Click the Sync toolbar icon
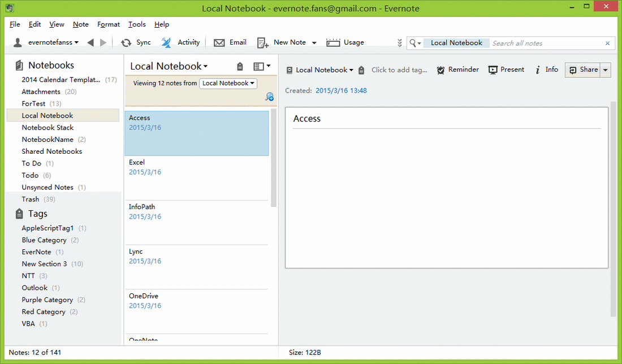 [x=126, y=42]
